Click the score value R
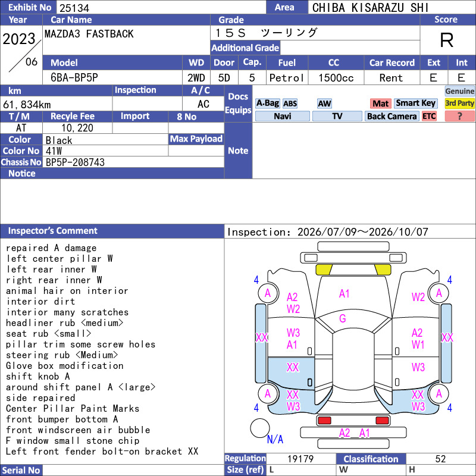The height and width of the screenshot is (476, 476). (447, 40)
